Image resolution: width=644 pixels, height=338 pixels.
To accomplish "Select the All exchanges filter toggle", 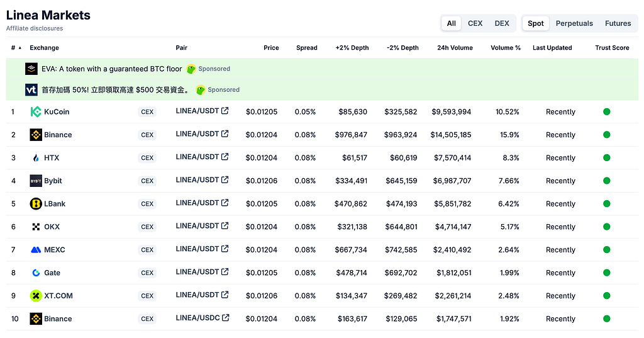I will 452,23.
